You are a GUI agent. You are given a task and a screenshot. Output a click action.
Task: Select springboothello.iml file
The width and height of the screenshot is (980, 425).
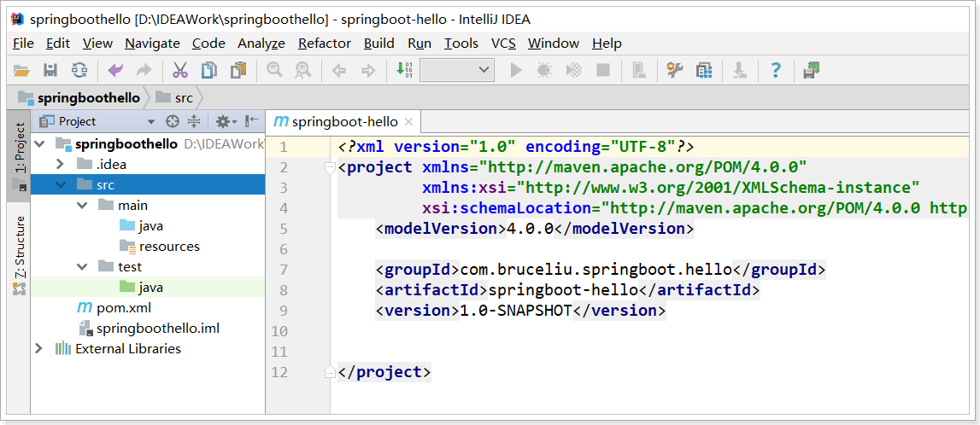[149, 329]
